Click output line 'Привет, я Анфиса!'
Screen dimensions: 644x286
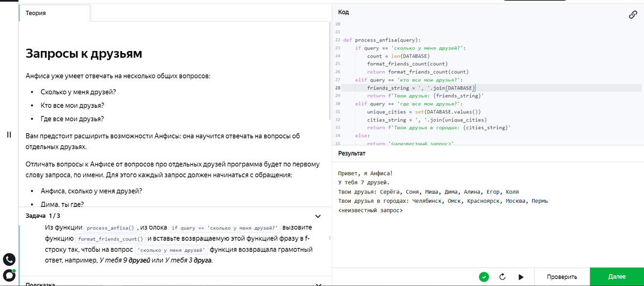(x=365, y=173)
